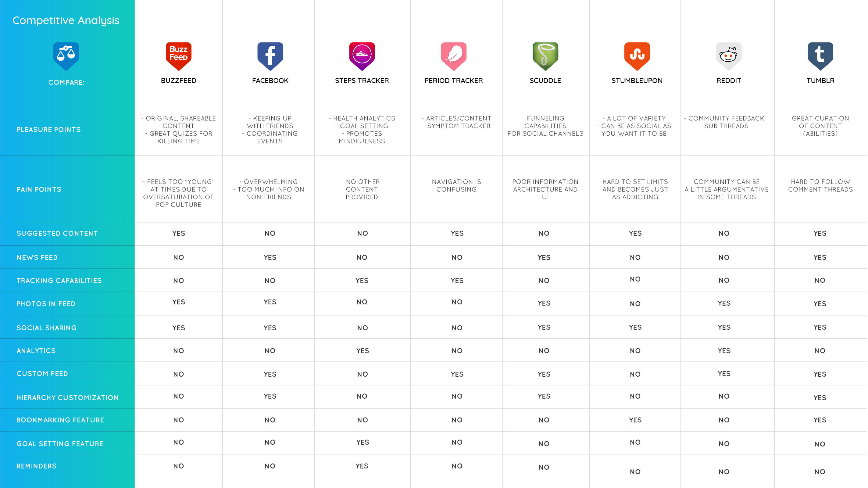Click the Tumblr 't' icon

pyautogui.click(x=820, y=56)
